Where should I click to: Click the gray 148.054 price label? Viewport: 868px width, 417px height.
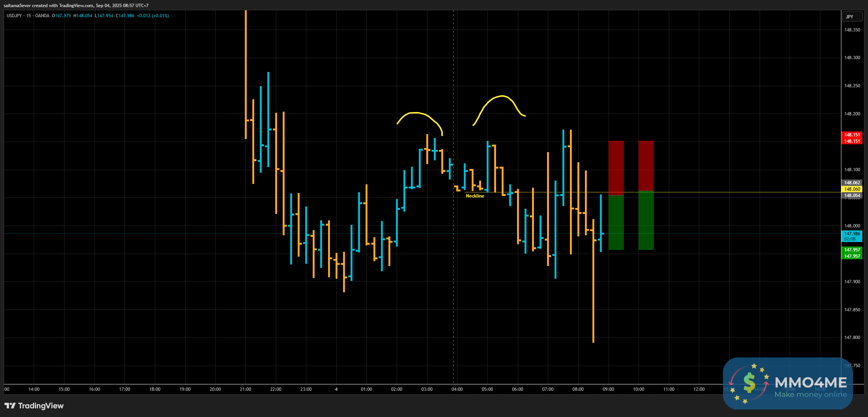(852, 196)
